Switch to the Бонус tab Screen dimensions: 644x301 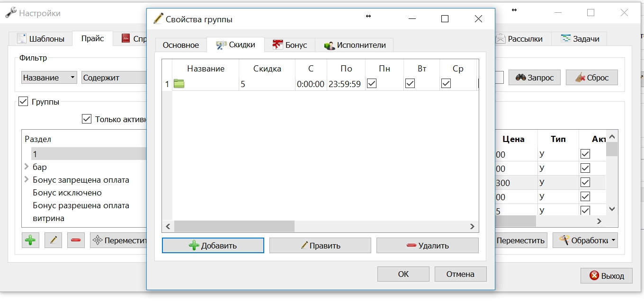(290, 45)
